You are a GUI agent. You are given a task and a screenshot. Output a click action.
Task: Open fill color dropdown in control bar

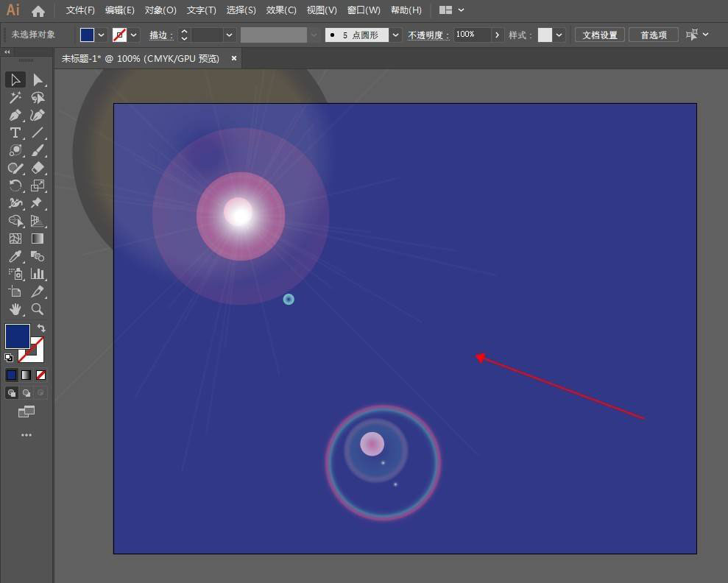click(102, 35)
